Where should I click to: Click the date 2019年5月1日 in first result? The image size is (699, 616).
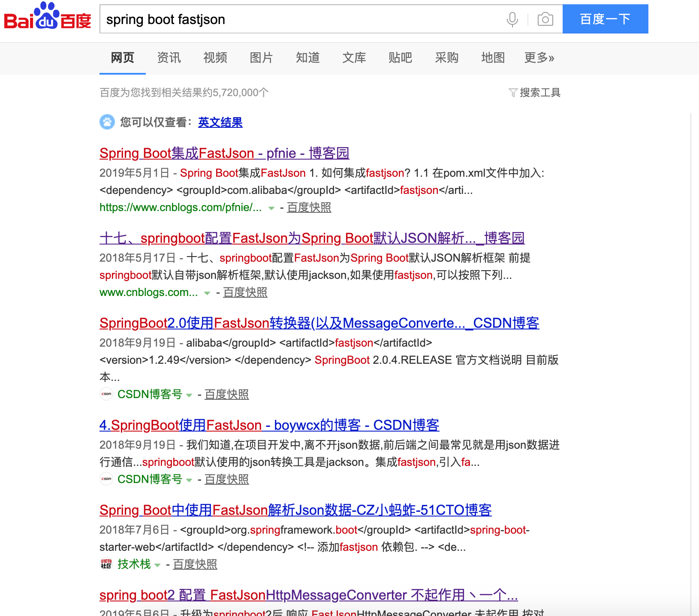pos(135,173)
